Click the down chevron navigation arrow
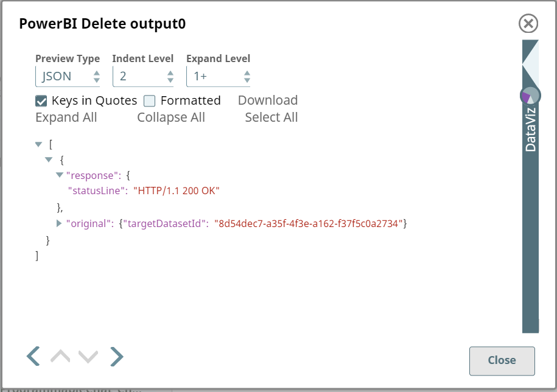The width and height of the screenshot is (557, 392). tap(88, 356)
